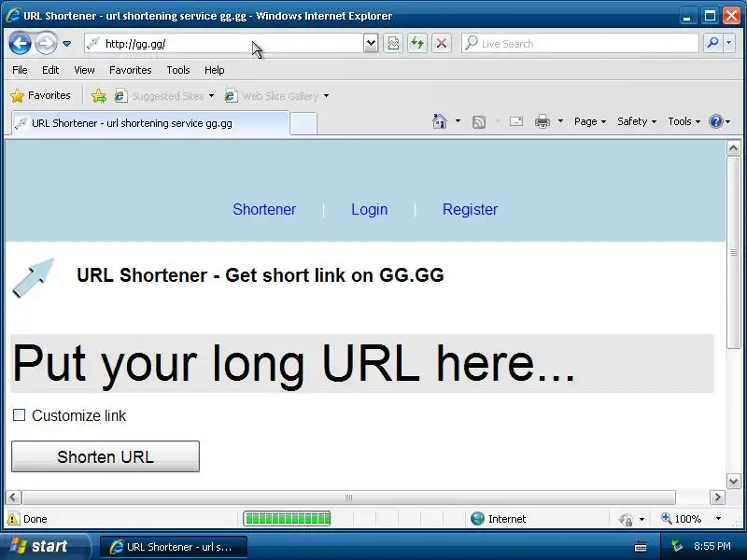Click the Suggested Sites dropdown arrow
Screen dimensions: 747x560
[212, 96]
